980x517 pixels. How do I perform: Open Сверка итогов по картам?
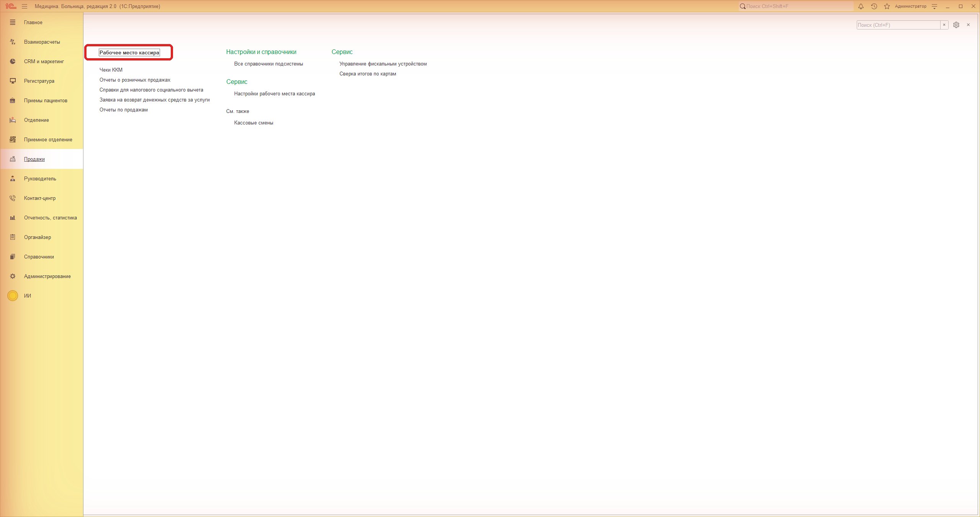[368, 74]
